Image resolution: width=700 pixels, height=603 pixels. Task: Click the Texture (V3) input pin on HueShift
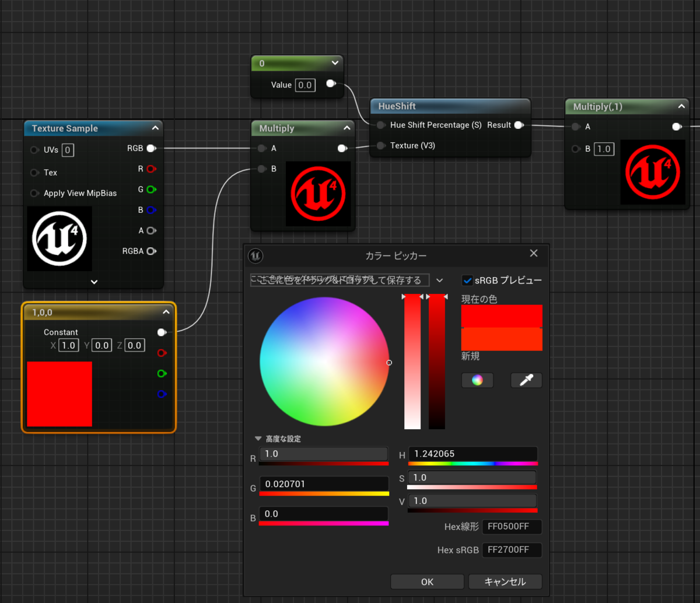click(x=380, y=145)
